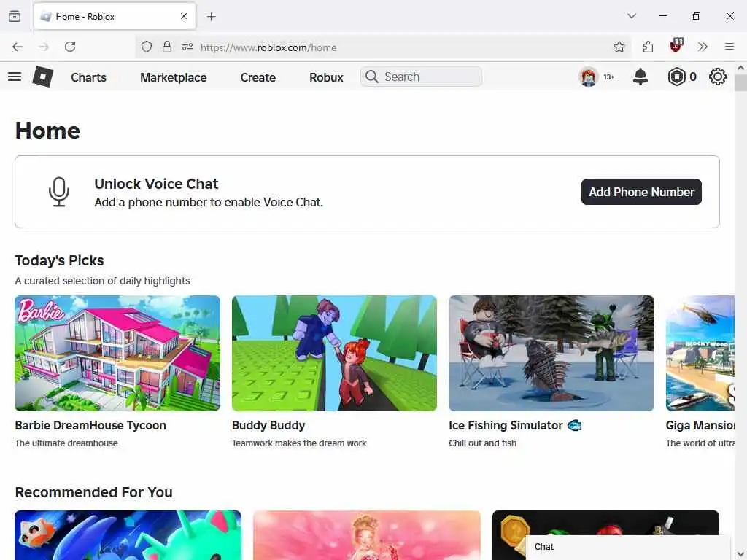Image resolution: width=747 pixels, height=560 pixels.
Task: Click 'The ultimate dreamhouse' description
Action: click(x=66, y=443)
